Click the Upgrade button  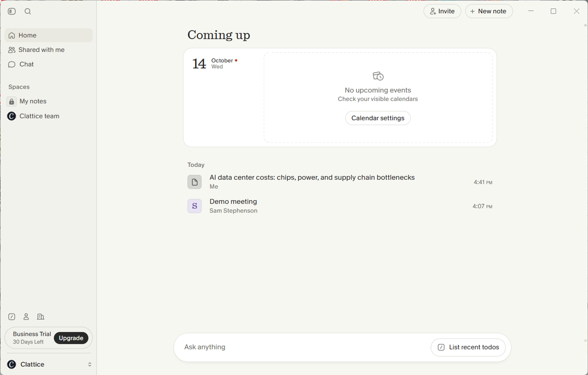tap(71, 338)
